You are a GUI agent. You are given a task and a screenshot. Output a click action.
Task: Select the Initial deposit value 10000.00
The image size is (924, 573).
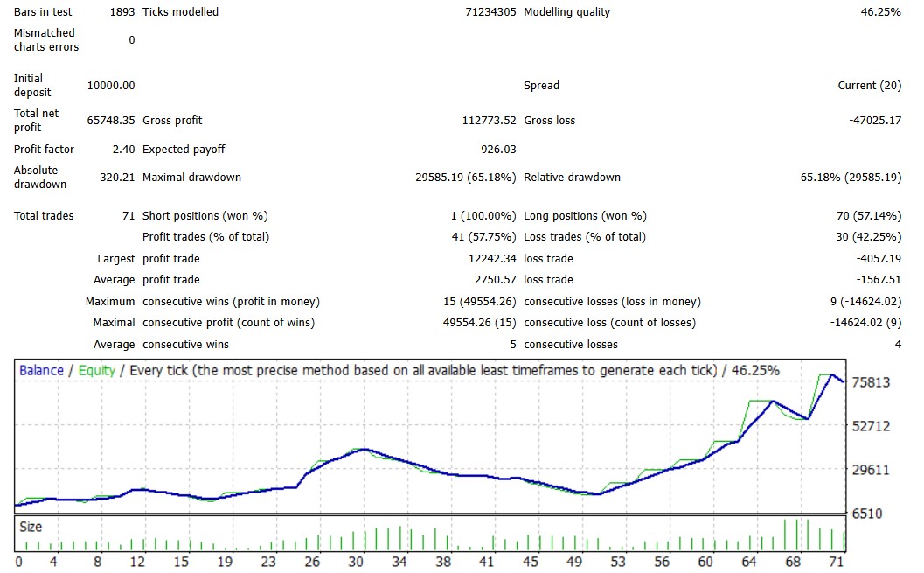point(111,86)
